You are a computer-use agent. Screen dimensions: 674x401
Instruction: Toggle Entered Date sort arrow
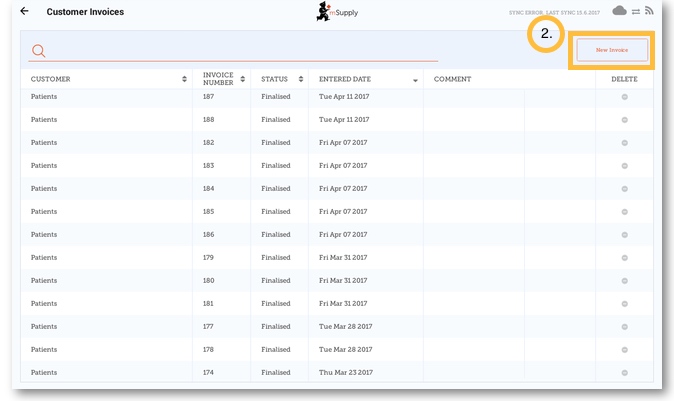[x=415, y=80]
